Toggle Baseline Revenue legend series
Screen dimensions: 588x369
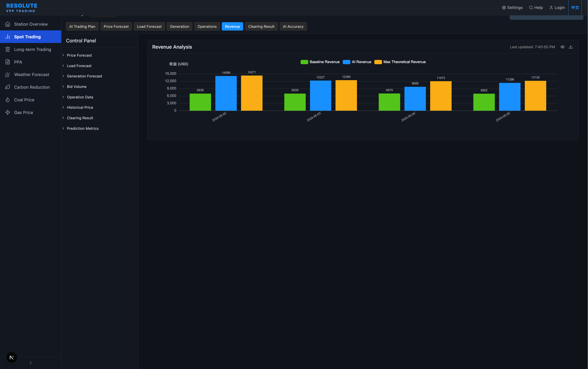(320, 62)
